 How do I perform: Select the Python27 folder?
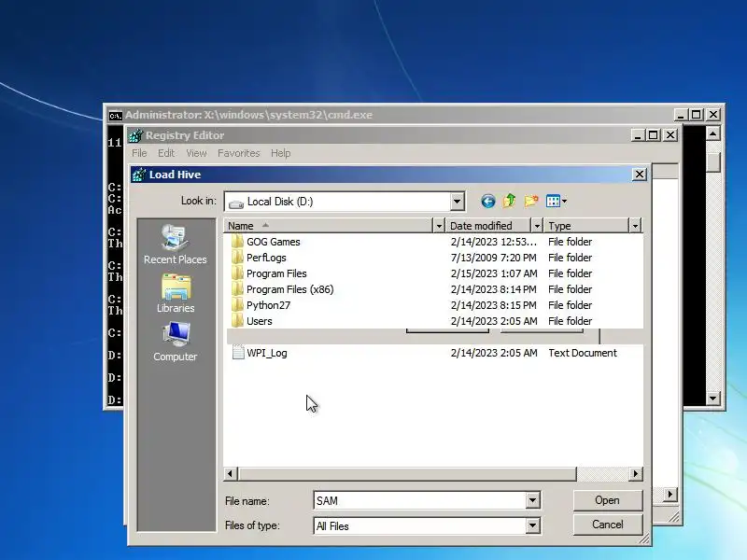(x=261, y=305)
